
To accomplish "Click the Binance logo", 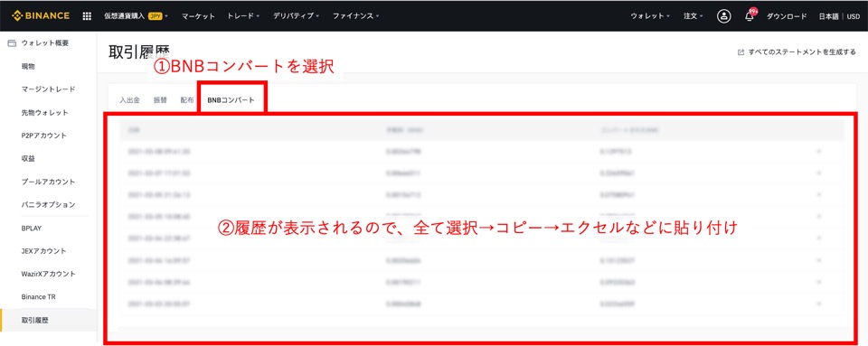I will tap(42, 16).
